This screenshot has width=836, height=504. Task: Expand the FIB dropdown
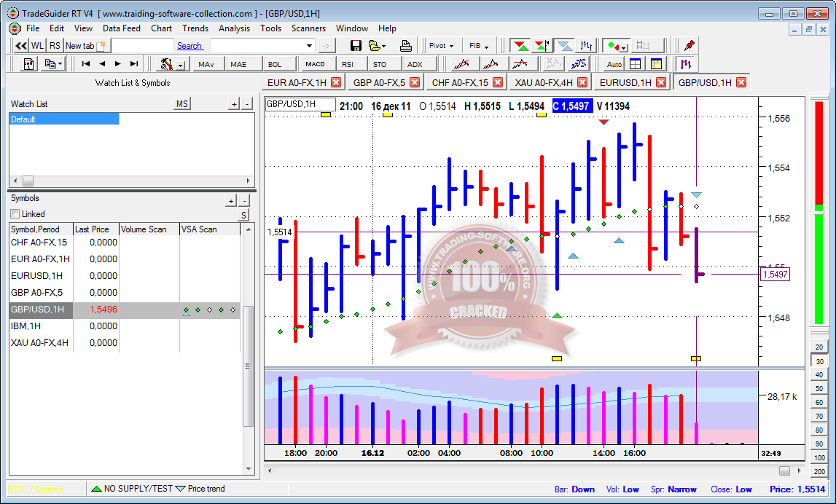479,46
